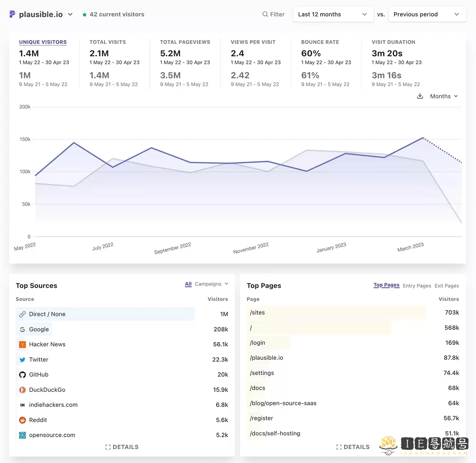
Task: Filter by /register page
Action: (261, 418)
